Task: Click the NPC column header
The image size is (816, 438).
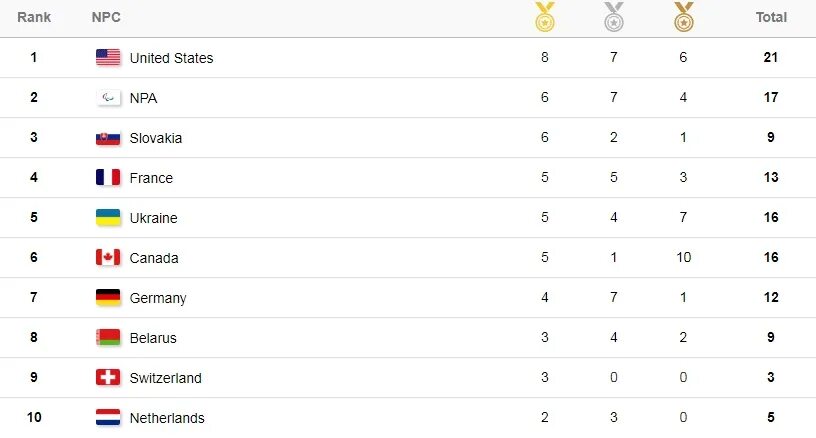Action: tap(106, 17)
